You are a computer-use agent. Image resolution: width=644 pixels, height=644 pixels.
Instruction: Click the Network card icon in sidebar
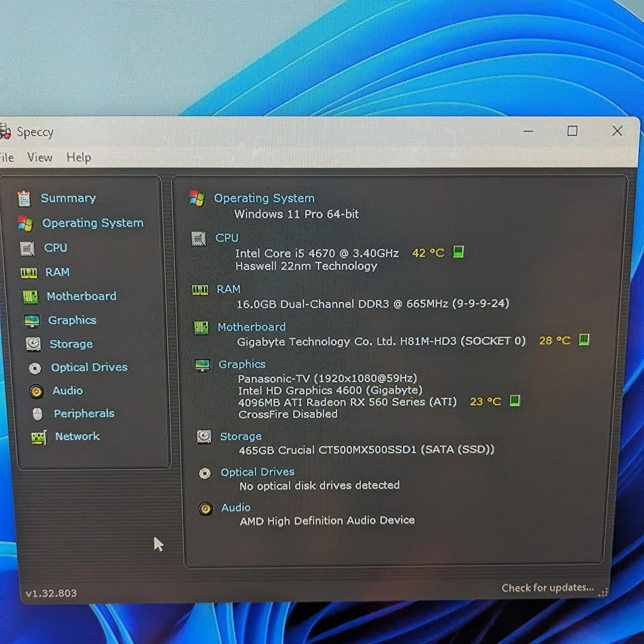[39, 438]
